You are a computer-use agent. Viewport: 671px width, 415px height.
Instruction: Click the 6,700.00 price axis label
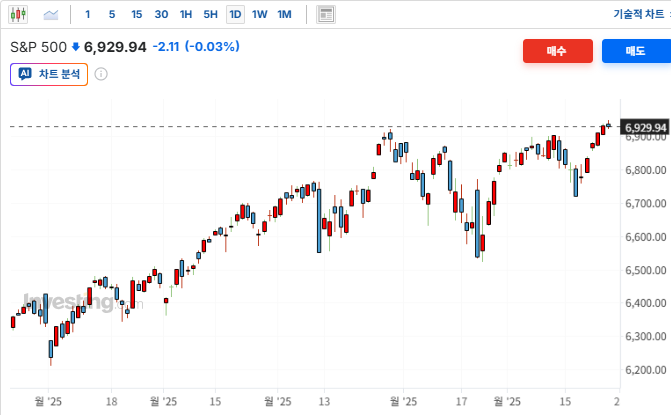tap(646, 204)
